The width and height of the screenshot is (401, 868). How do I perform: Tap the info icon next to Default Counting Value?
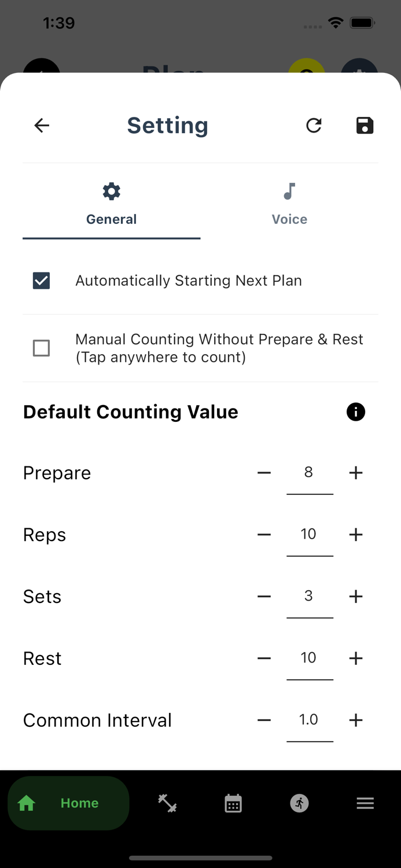pos(356,412)
